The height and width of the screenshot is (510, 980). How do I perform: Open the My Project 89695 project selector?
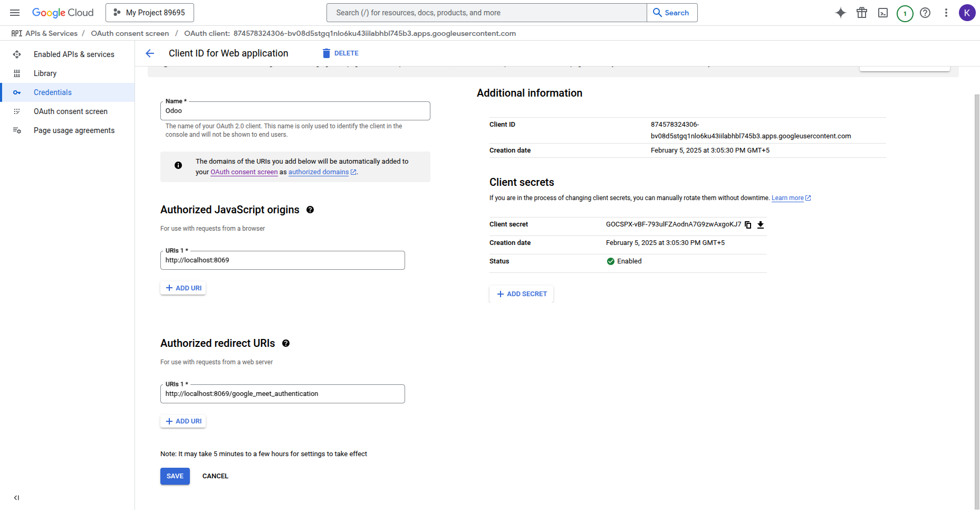pyautogui.click(x=150, y=13)
